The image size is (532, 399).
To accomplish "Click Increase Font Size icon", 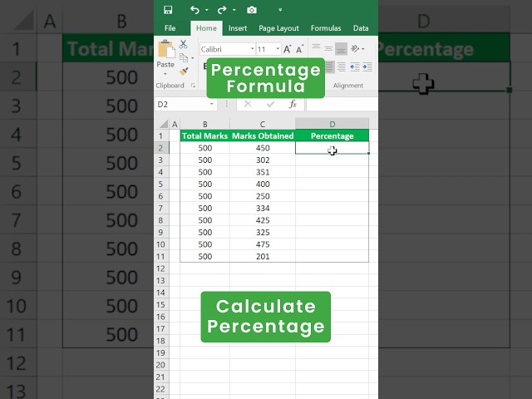I will 287,49.
